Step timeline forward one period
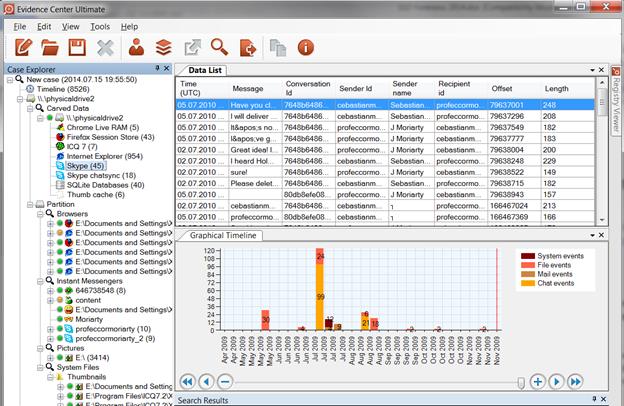Image resolution: width=624 pixels, height=406 pixels. point(556,382)
